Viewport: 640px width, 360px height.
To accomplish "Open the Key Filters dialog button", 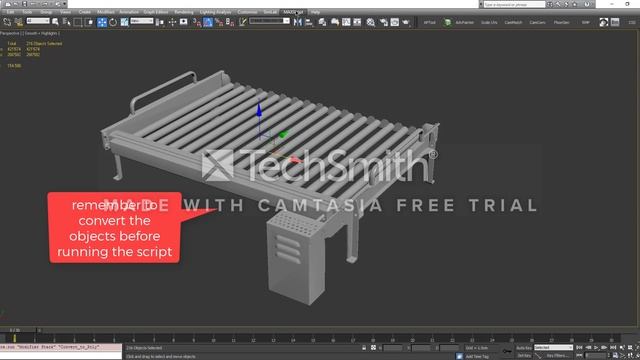I will click(x=558, y=356).
